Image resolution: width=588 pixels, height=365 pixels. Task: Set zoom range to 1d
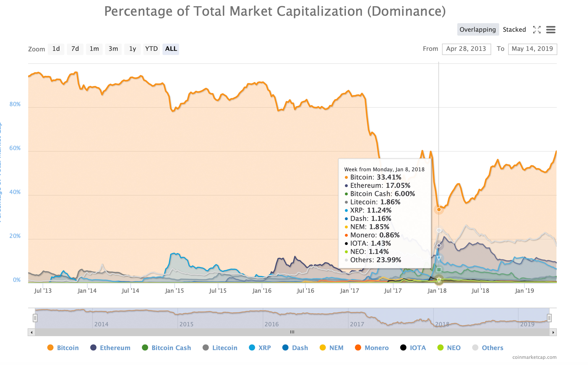[56, 49]
